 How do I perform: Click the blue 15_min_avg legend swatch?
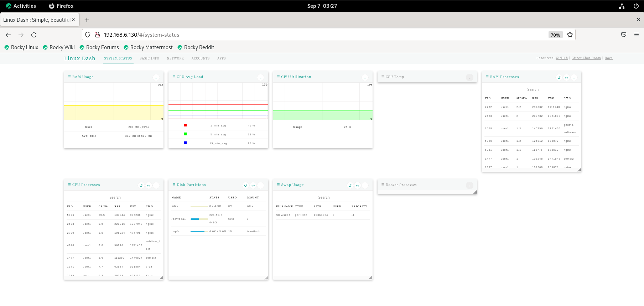[185, 143]
